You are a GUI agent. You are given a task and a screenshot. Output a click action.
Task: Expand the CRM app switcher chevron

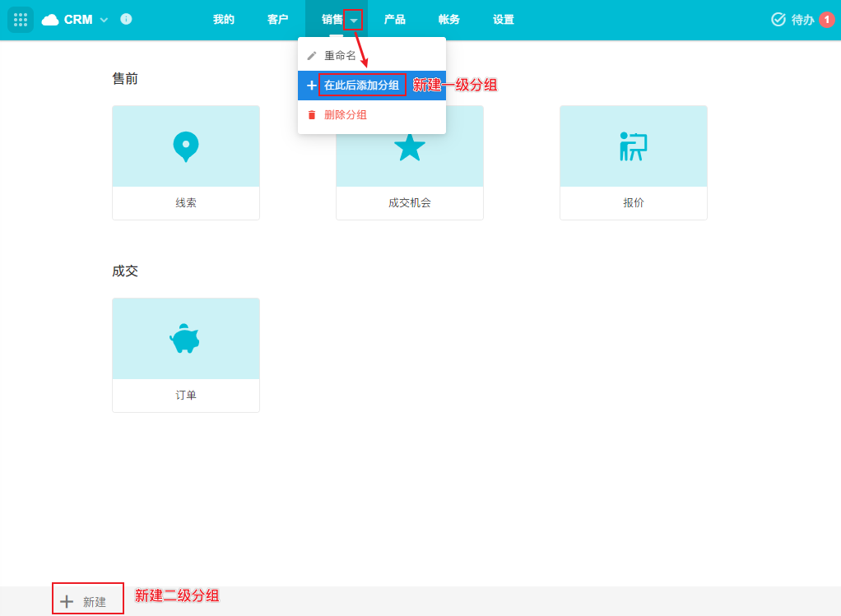[x=104, y=20]
